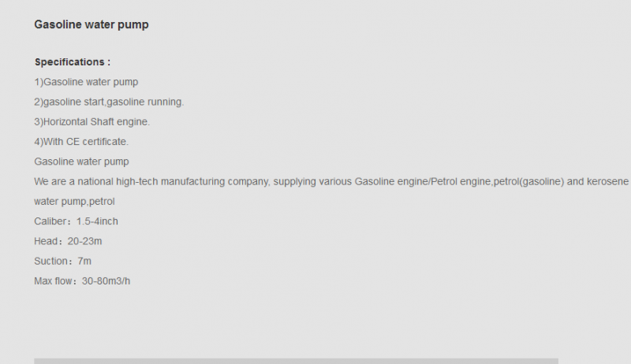Click the 'water pump,petrol' line
The width and height of the screenshot is (631, 364).
pyautogui.click(x=74, y=202)
